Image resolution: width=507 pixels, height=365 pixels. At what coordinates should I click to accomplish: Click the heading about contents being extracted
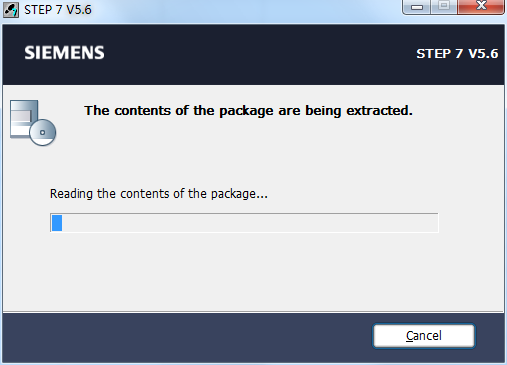point(248,111)
